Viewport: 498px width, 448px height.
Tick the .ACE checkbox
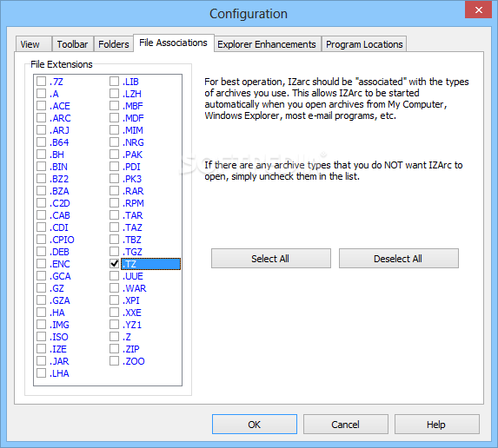click(42, 106)
